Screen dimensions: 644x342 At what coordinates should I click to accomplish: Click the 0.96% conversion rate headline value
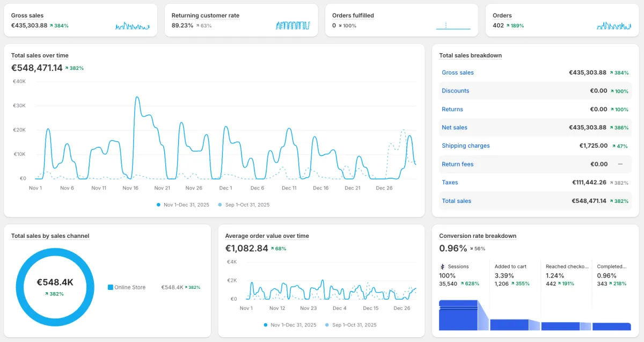[x=453, y=248]
